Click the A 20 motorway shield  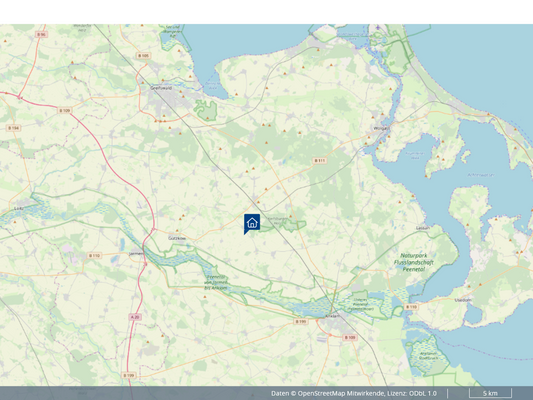point(135,317)
